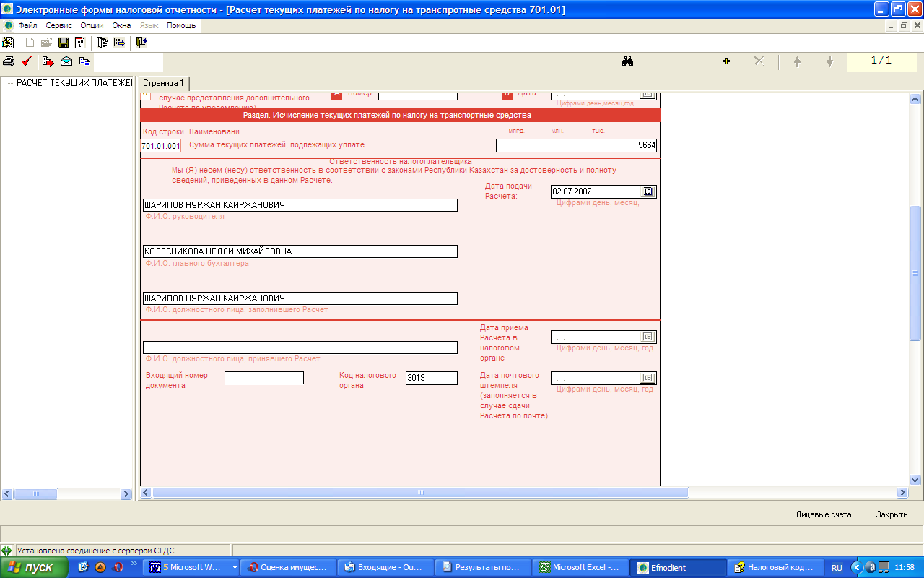Click the Входящий номер документа field
This screenshot has height=578, width=924.
pos(264,378)
